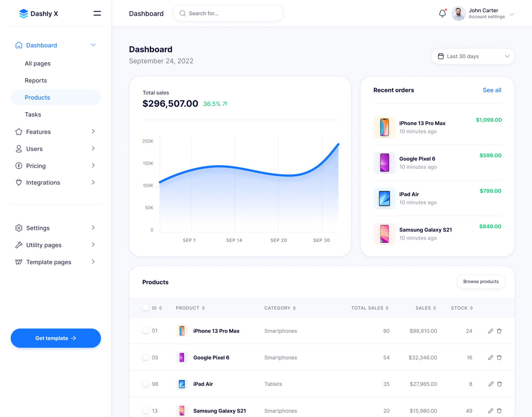Go to All pages in sidebar

click(x=38, y=63)
